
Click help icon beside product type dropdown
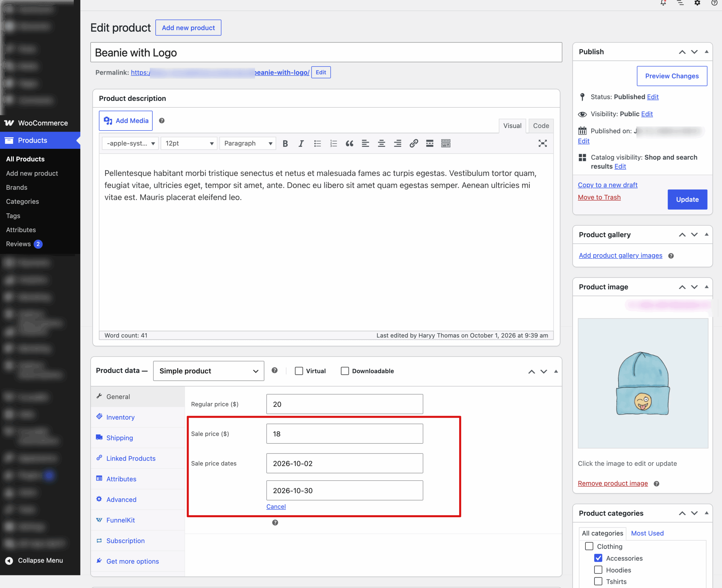275,371
